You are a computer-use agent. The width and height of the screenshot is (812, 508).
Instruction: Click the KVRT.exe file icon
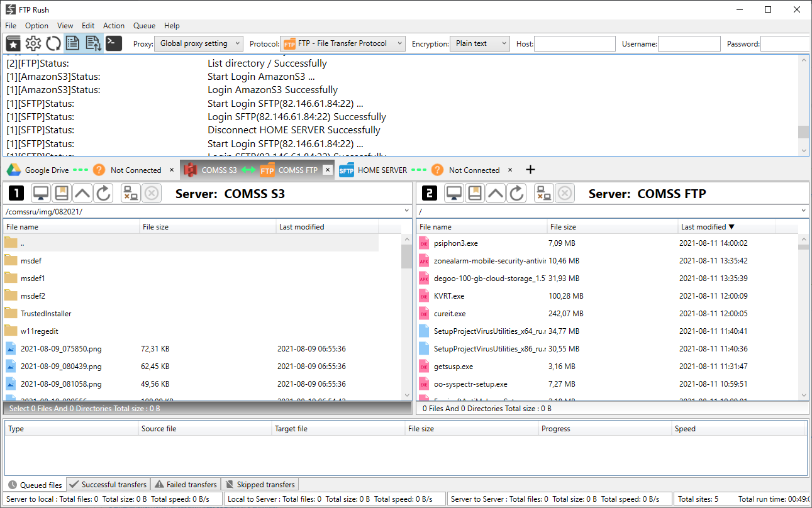(424, 295)
